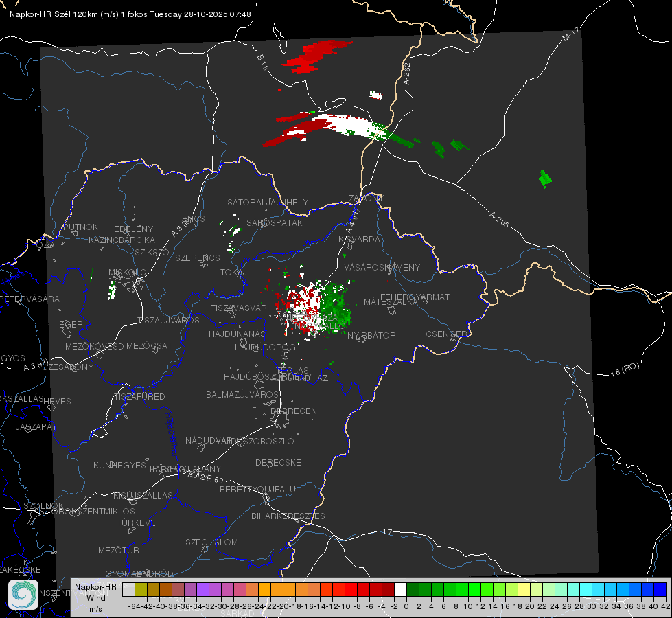Click the SZERENCS label
This screenshot has width=672, height=618.
(x=198, y=257)
